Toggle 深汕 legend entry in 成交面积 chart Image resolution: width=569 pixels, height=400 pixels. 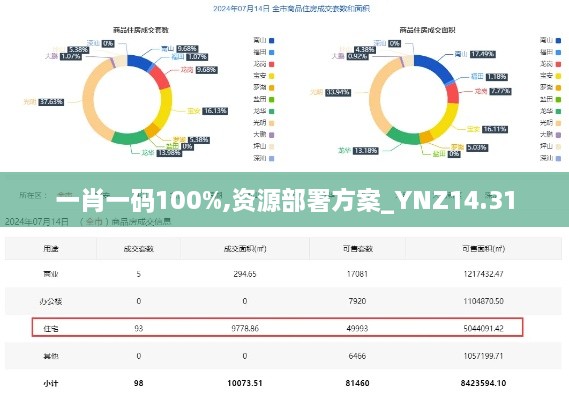coord(550,158)
